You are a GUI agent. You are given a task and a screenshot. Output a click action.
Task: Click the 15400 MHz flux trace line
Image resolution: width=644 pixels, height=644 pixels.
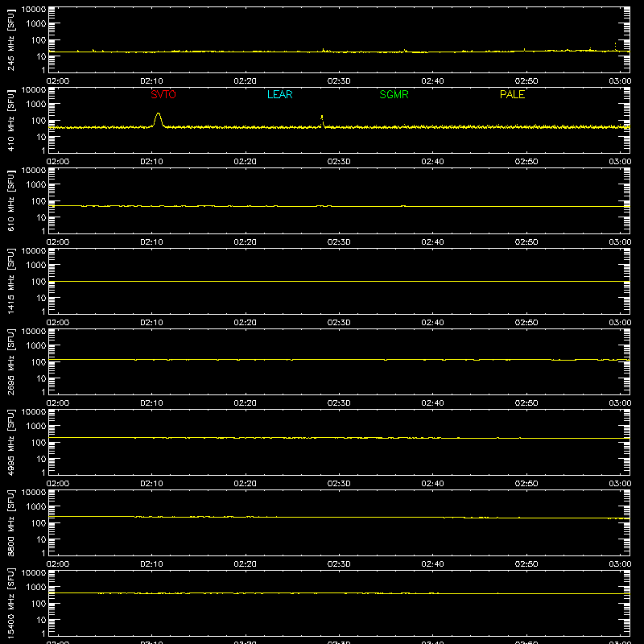(x=339, y=593)
